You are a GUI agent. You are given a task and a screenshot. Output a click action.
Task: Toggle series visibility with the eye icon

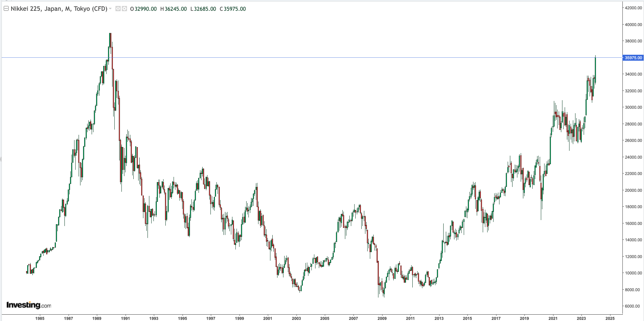point(118,9)
